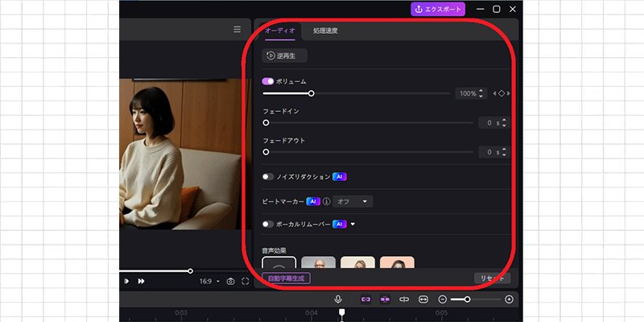
Task: Decrease フェードイン seconds with stepper down arrow
Action: 505,126
